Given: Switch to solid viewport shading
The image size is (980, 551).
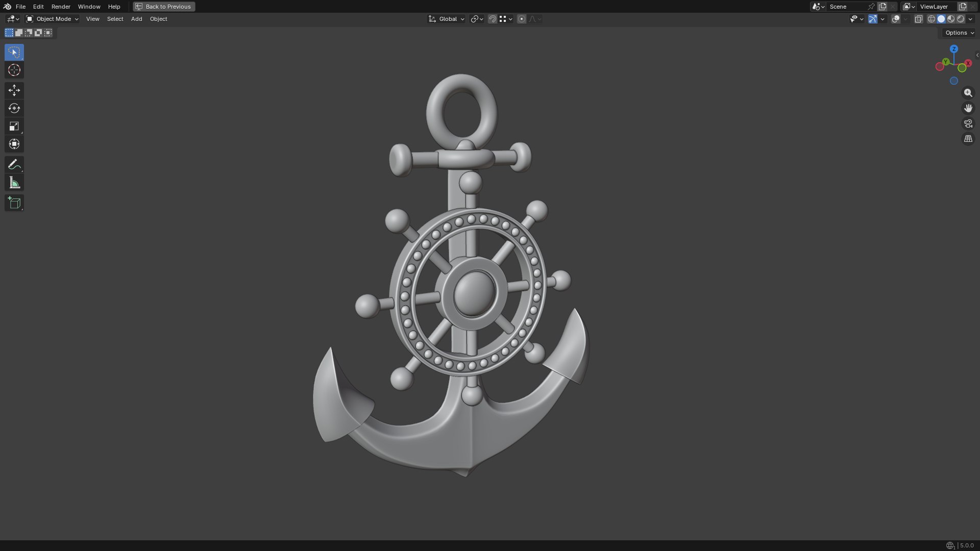Looking at the screenshot, I should (941, 19).
